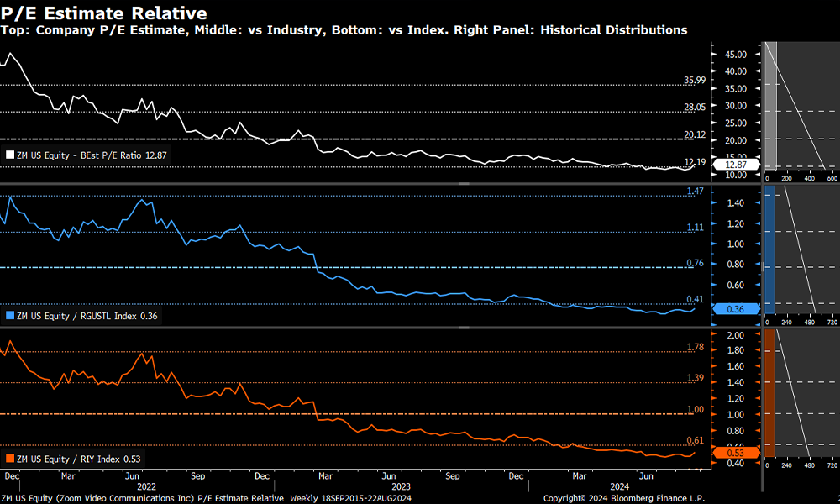The width and height of the screenshot is (840, 504).
Task: Click the 2023 year label on x-axis
Action: pyautogui.click(x=401, y=487)
